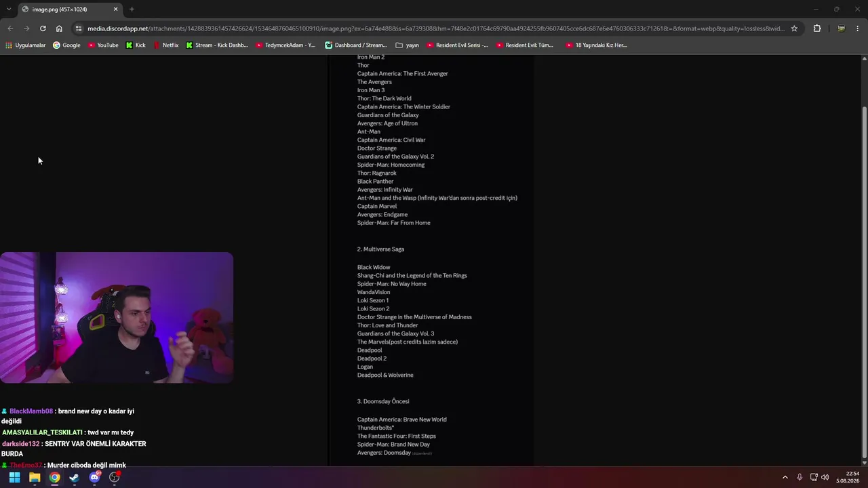Click the '3. Doomsday Öncesi' heading
The image size is (868, 488).
click(383, 401)
